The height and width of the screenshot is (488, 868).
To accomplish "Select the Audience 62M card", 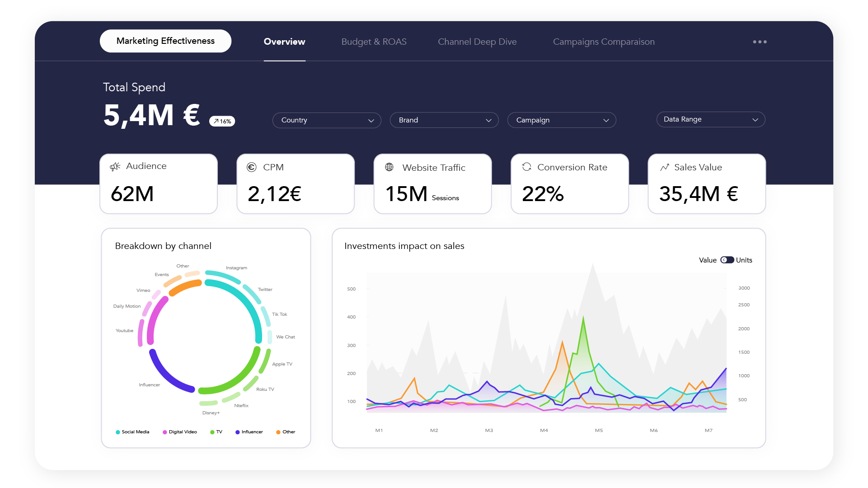I will click(x=159, y=183).
